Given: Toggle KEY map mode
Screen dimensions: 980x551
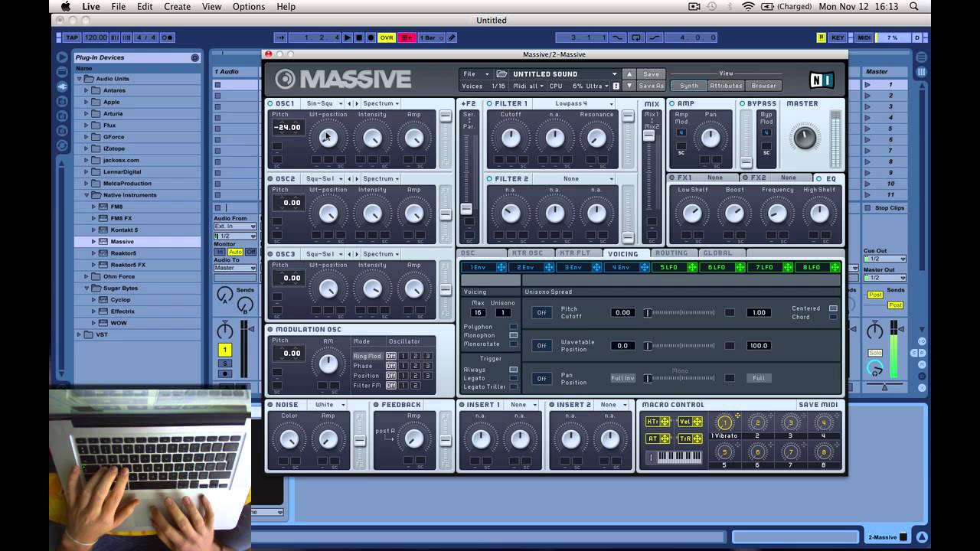Looking at the screenshot, I should click(x=838, y=37).
